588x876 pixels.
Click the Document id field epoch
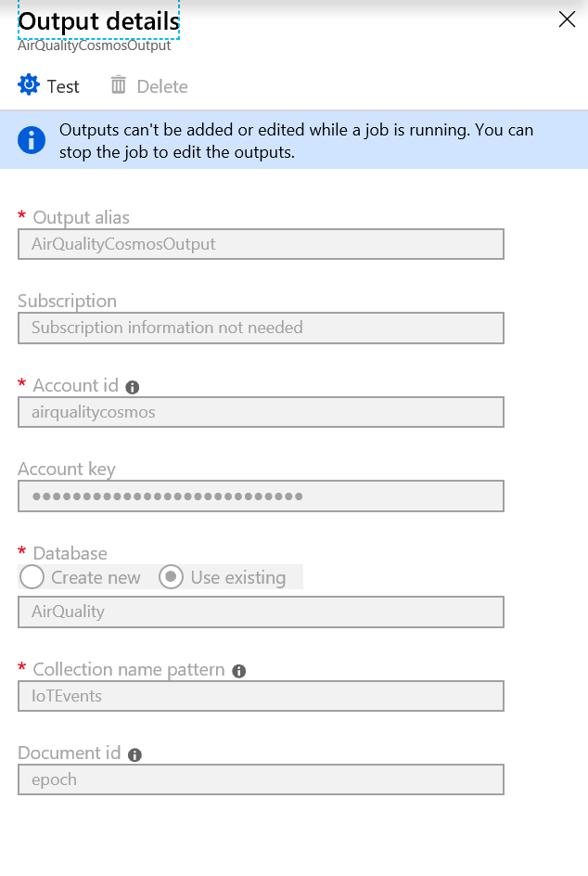pyautogui.click(x=261, y=779)
